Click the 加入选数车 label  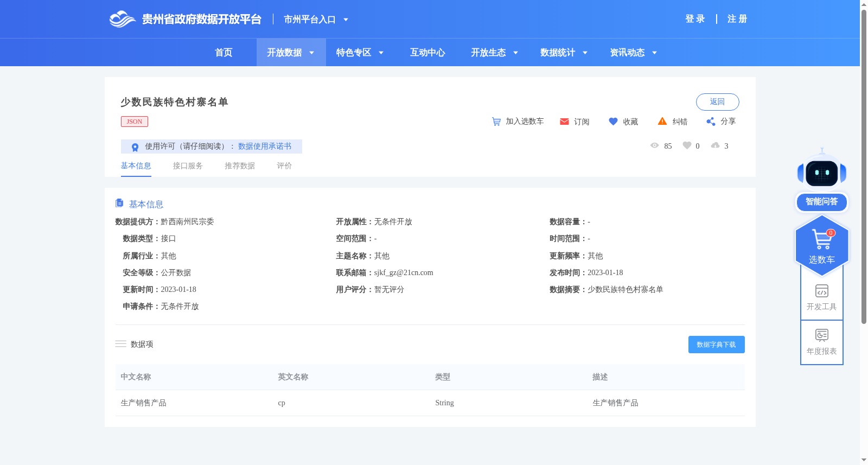(x=525, y=122)
